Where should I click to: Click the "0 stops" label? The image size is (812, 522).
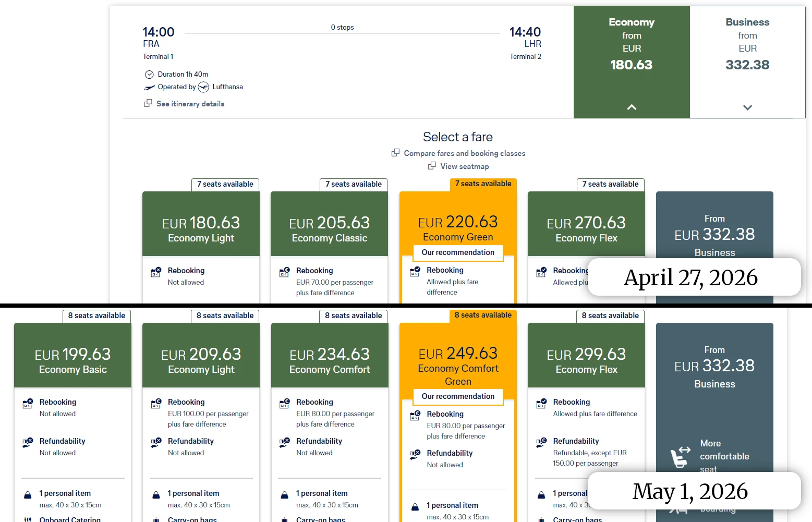pyautogui.click(x=342, y=27)
